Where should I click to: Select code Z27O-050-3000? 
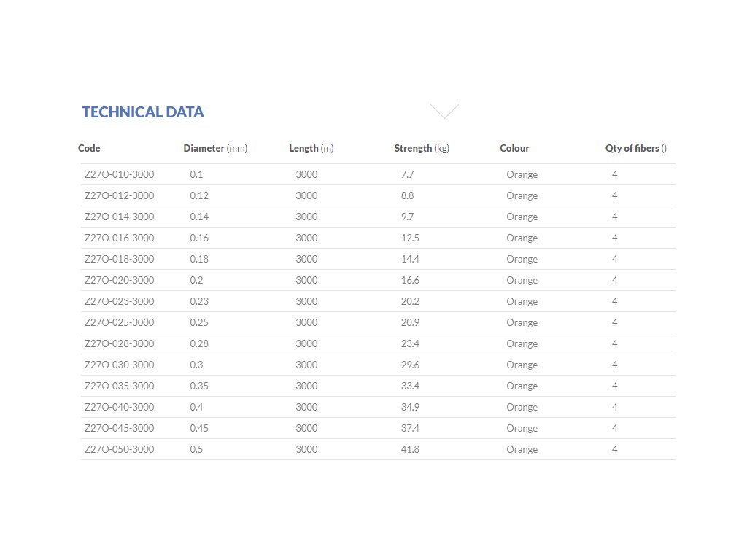point(120,449)
